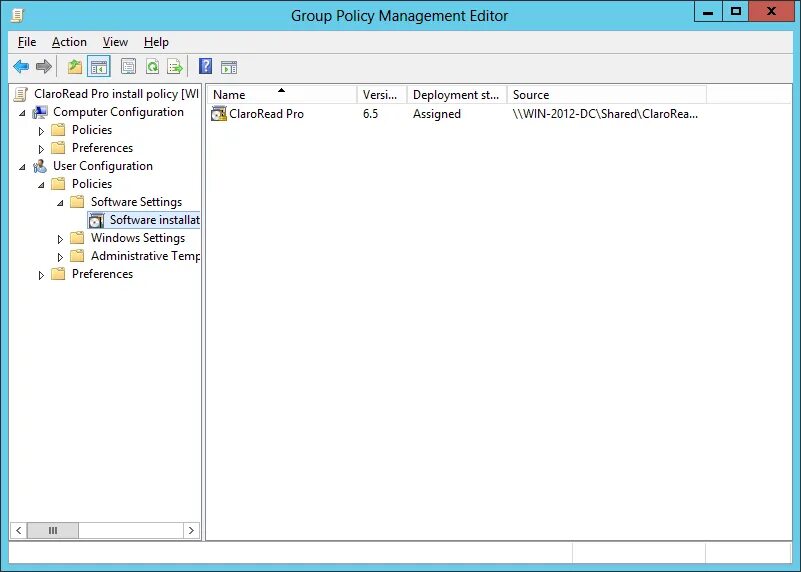Expand the Administrative Templates node
Image resolution: width=801 pixels, height=572 pixels.
point(60,257)
